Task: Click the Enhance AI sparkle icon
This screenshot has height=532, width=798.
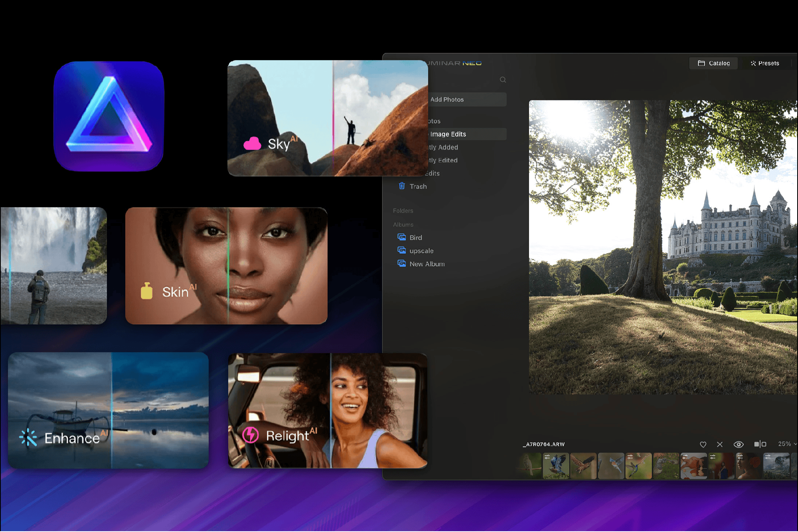Action: (29, 437)
